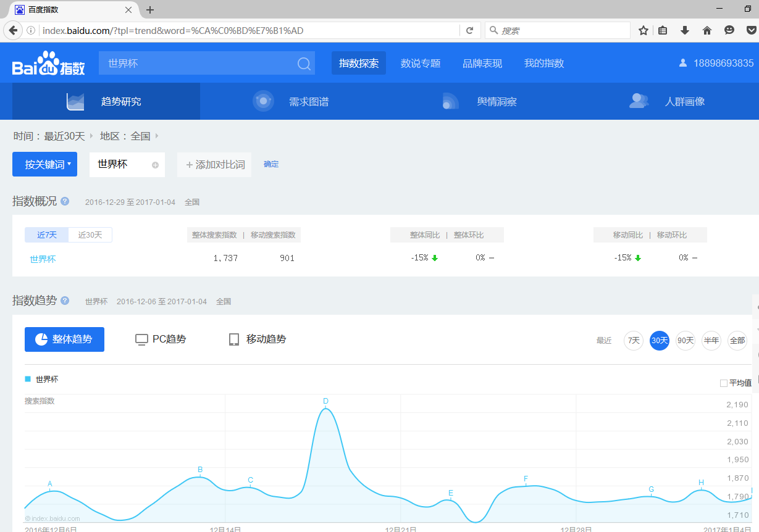Click the site information icon in address bar
The width and height of the screenshot is (759, 532).
(x=30, y=30)
